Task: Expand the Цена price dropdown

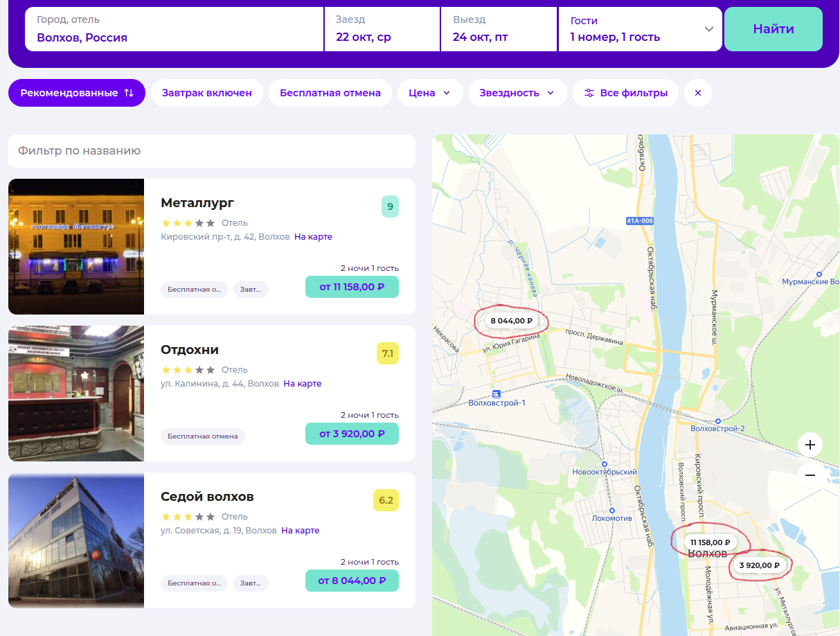Action: [x=429, y=93]
